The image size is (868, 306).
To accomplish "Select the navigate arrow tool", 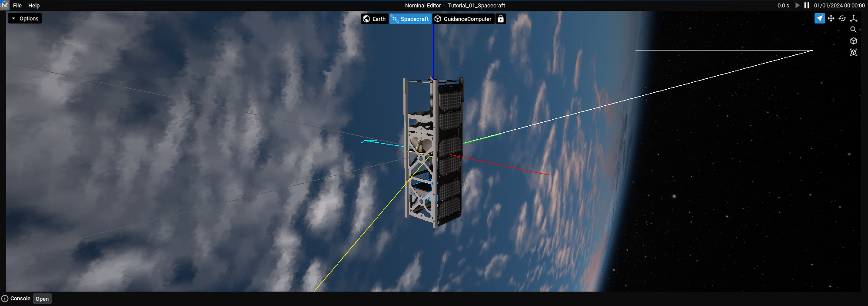I will click(819, 18).
